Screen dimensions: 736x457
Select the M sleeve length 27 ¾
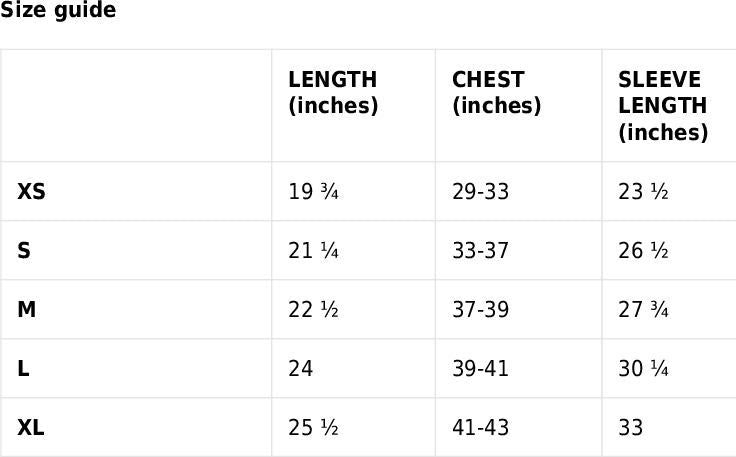(643, 309)
